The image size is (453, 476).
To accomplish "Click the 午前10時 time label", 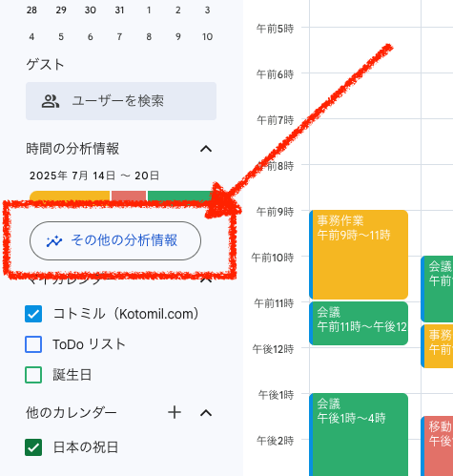I will click(x=273, y=258).
